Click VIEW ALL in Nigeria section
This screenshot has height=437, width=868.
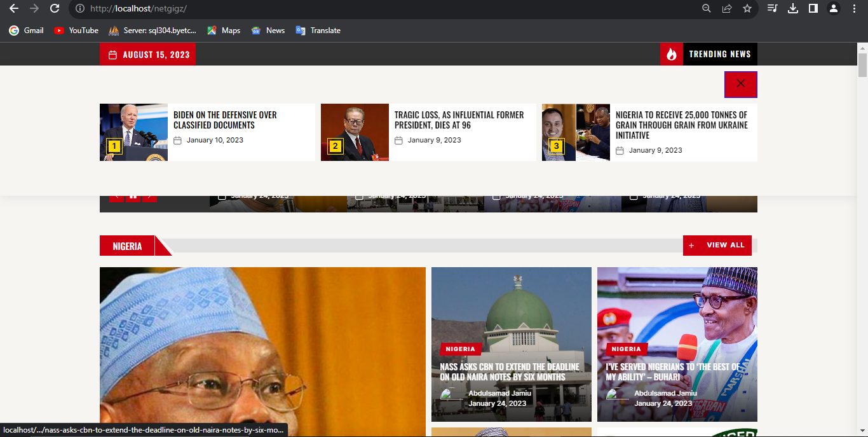click(717, 246)
